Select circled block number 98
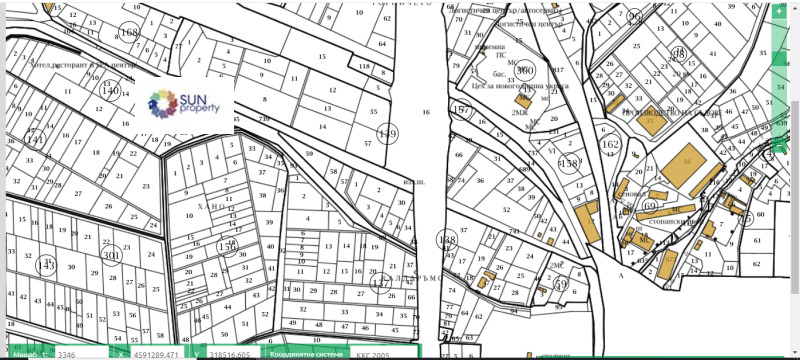The image size is (800, 360). pos(679,54)
